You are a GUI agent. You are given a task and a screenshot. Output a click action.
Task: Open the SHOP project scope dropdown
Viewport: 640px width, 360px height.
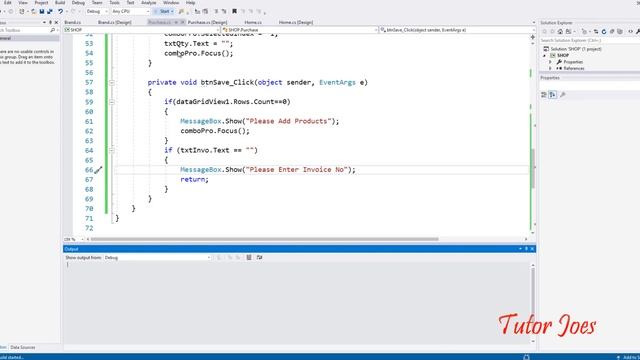tap(142, 30)
